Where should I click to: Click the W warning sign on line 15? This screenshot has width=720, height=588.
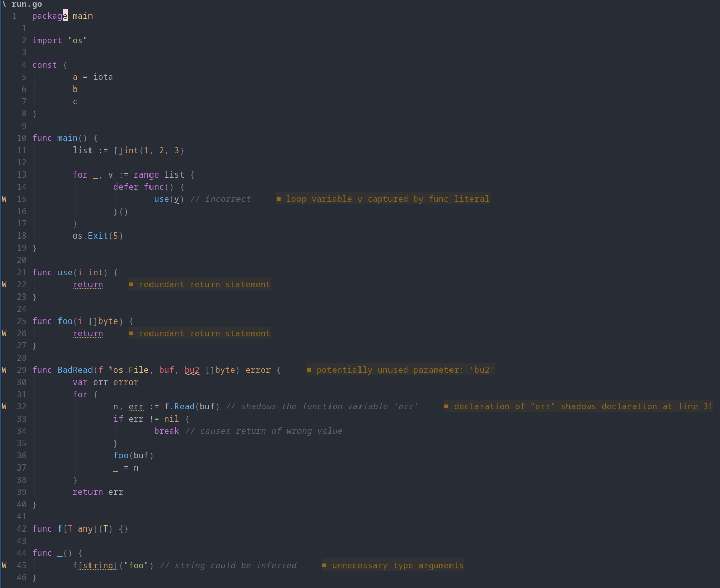click(x=4, y=199)
